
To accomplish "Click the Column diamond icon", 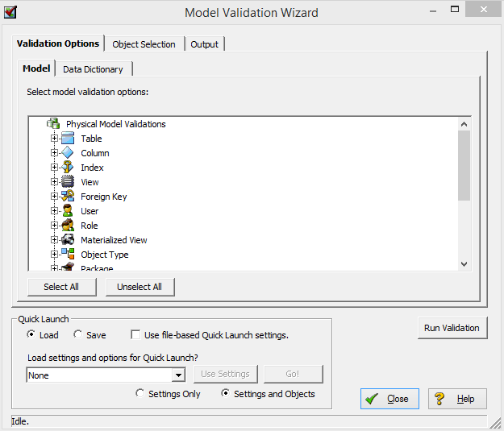I will coord(68,153).
